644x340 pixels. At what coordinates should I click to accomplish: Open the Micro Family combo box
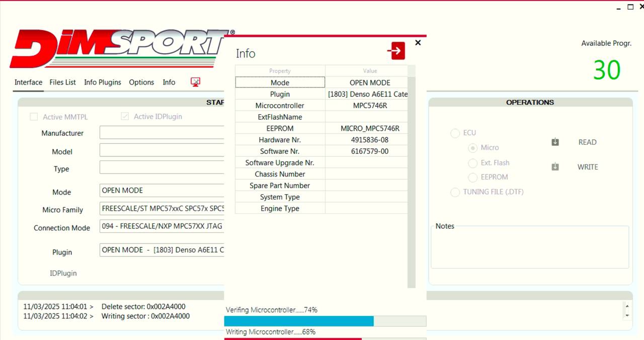coord(162,209)
